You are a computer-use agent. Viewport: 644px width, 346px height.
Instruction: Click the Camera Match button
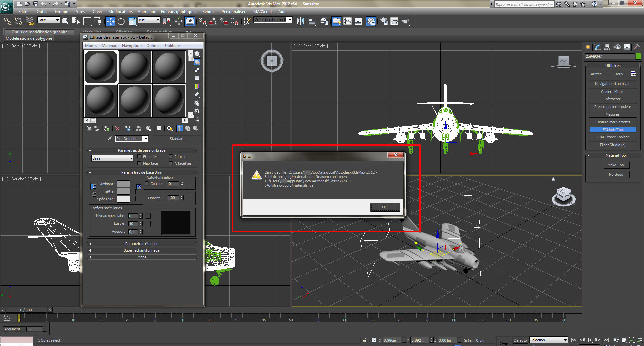pyautogui.click(x=613, y=92)
